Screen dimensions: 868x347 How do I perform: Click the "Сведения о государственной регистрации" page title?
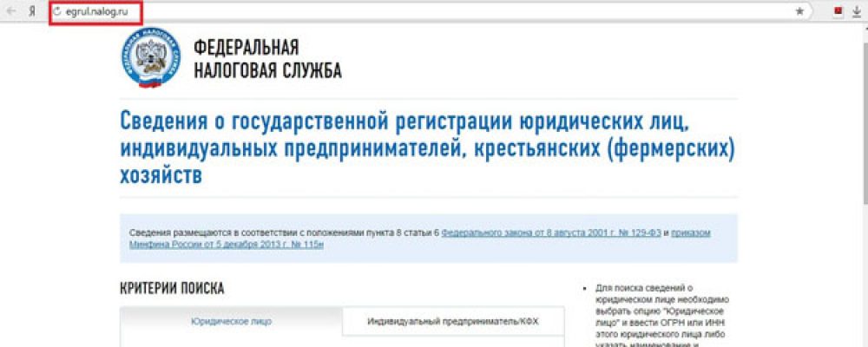click(427, 147)
